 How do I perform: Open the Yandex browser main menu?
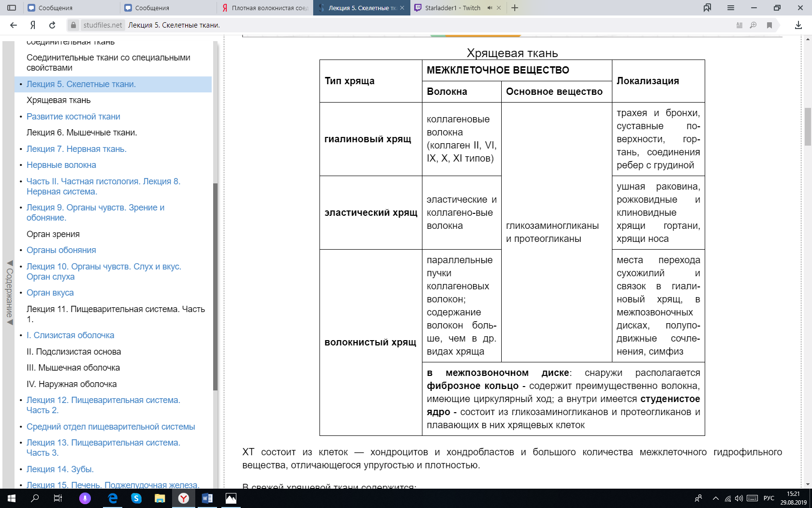click(731, 8)
